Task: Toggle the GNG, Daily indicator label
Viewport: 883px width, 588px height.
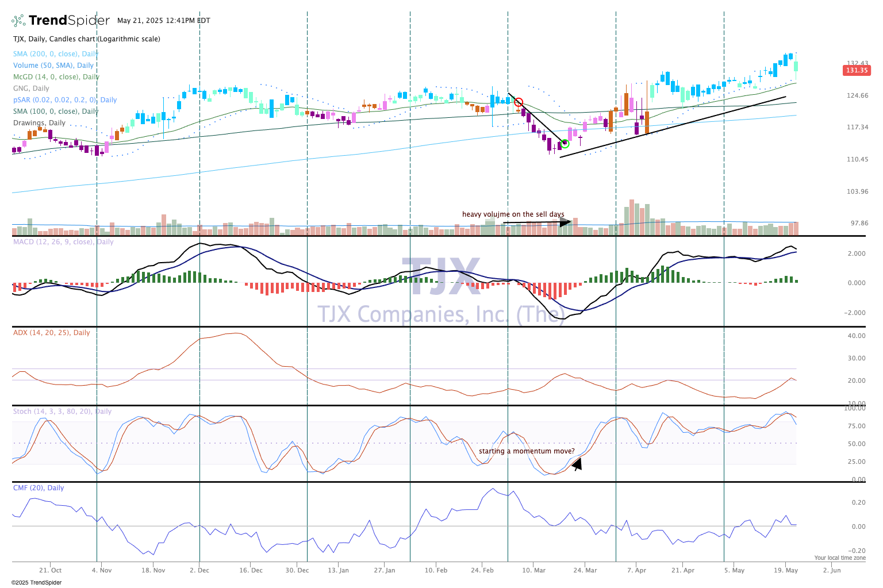Action: [x=31, y=89]
